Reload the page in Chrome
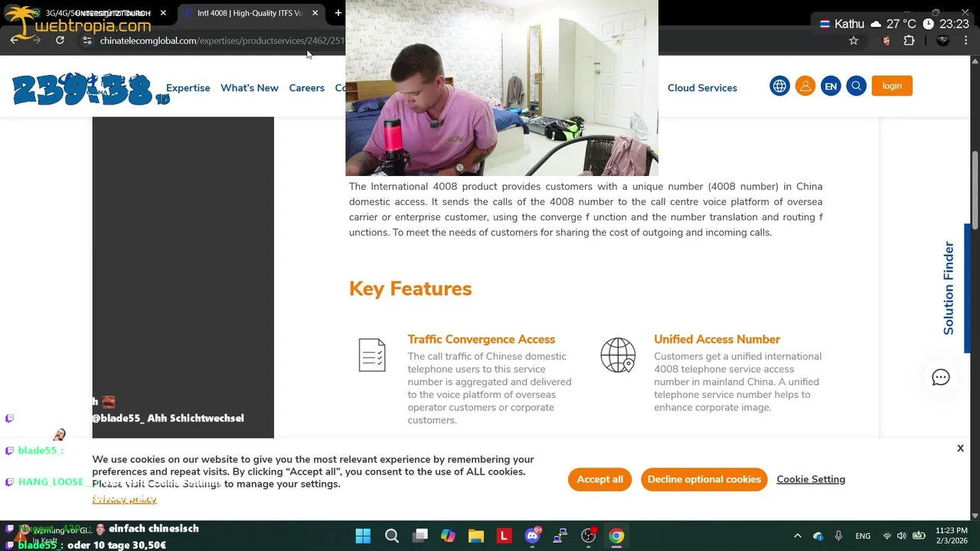This screenshot has height=551, width=980. point(60,41)
